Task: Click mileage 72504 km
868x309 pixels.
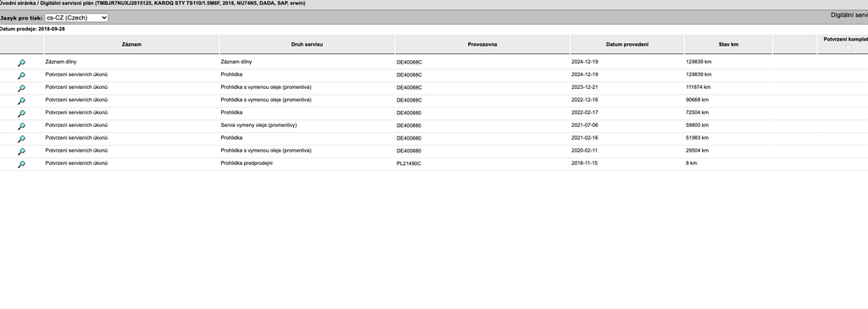Action: click(x=697, y=113)
